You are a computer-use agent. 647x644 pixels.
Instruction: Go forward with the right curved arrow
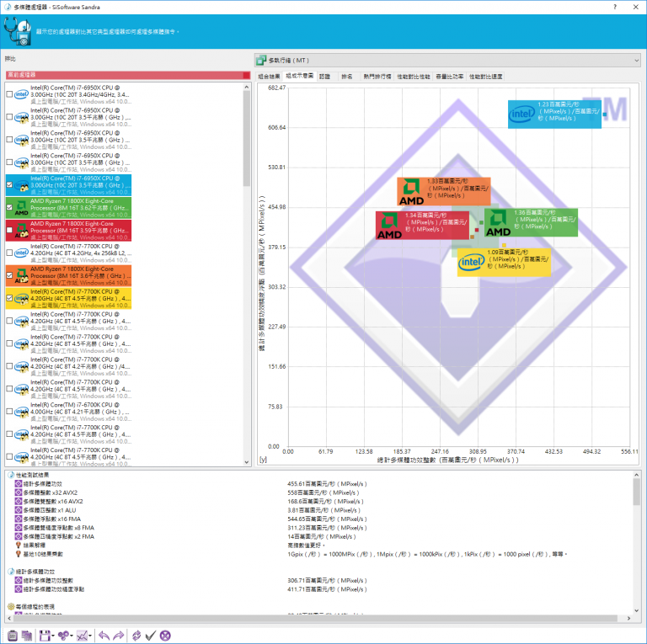coord(119,636)
